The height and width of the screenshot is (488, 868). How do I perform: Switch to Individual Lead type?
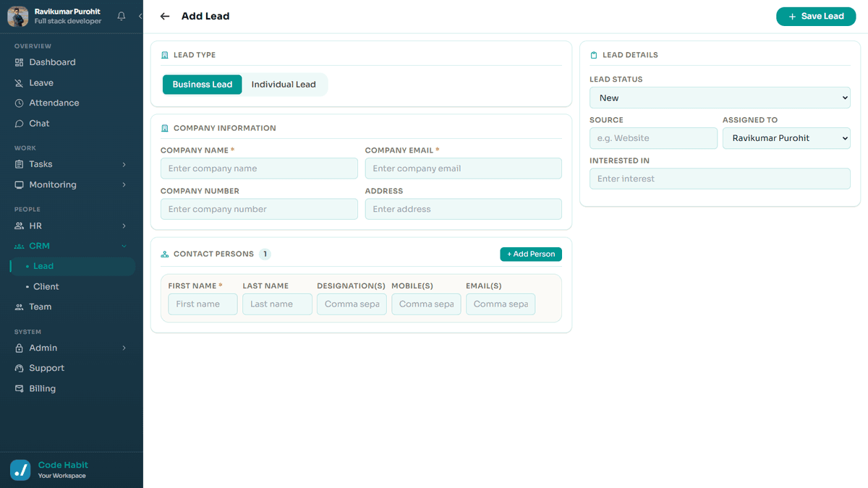point(284,85)
